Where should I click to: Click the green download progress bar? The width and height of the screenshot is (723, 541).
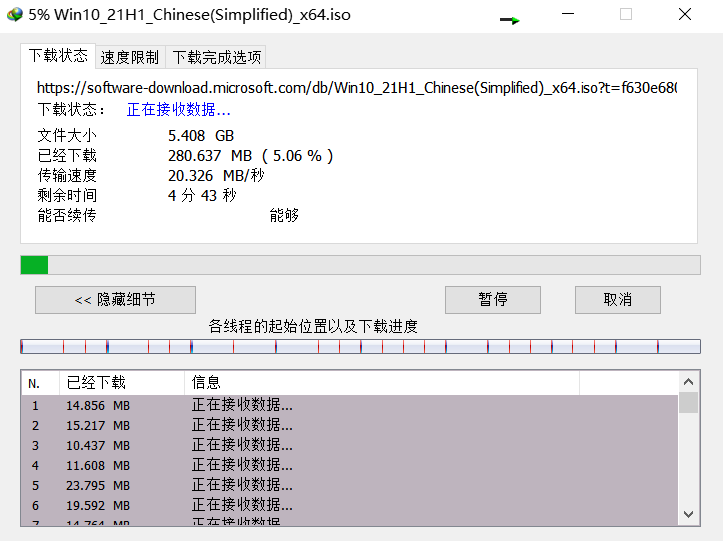[360, 265]
